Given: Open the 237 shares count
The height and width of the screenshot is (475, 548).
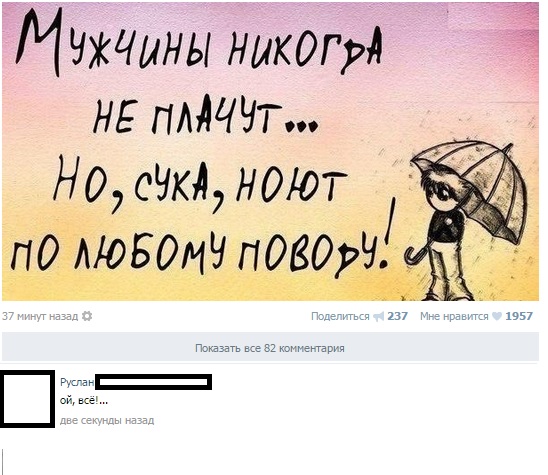Looking at the screenshot, I should [397, 316].
